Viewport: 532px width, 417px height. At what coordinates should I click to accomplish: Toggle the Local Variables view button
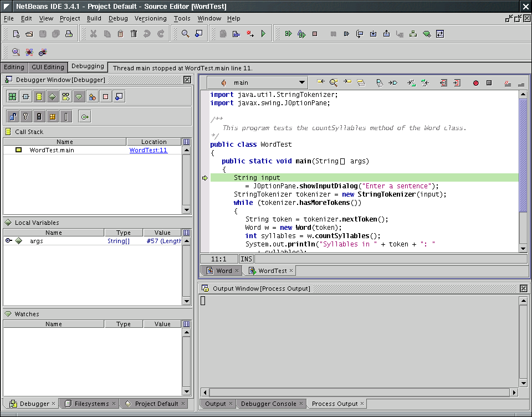tap(52, 97)
